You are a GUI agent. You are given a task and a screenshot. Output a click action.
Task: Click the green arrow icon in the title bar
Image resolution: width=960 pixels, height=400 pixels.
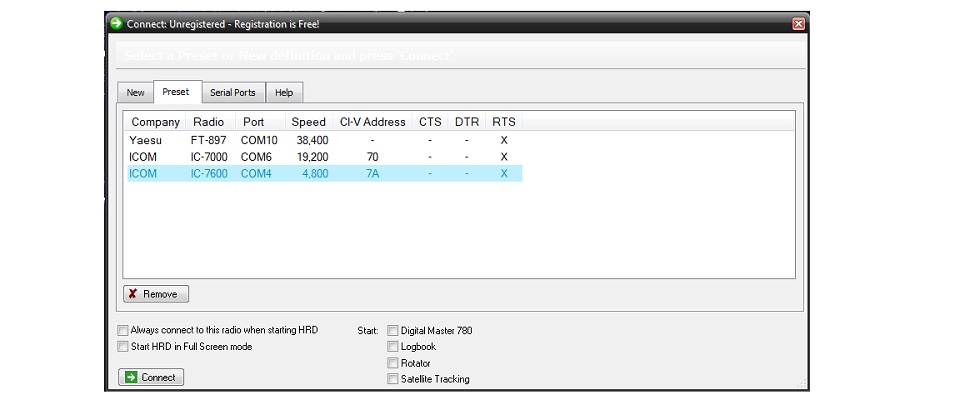tap(116, 24)
